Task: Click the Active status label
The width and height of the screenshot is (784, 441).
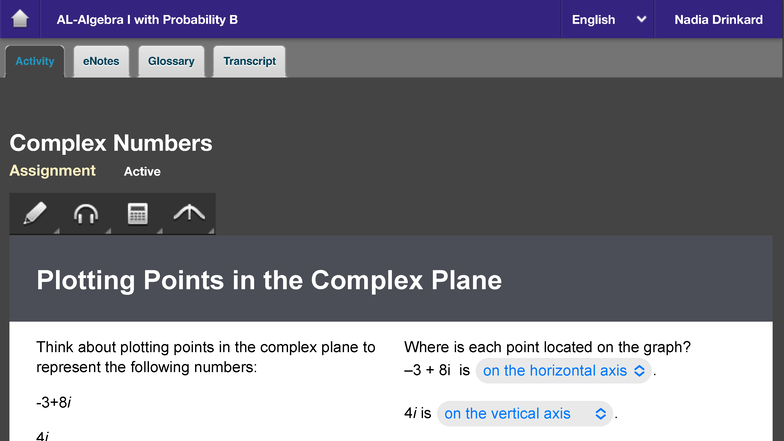Action: tap(142, 172)
